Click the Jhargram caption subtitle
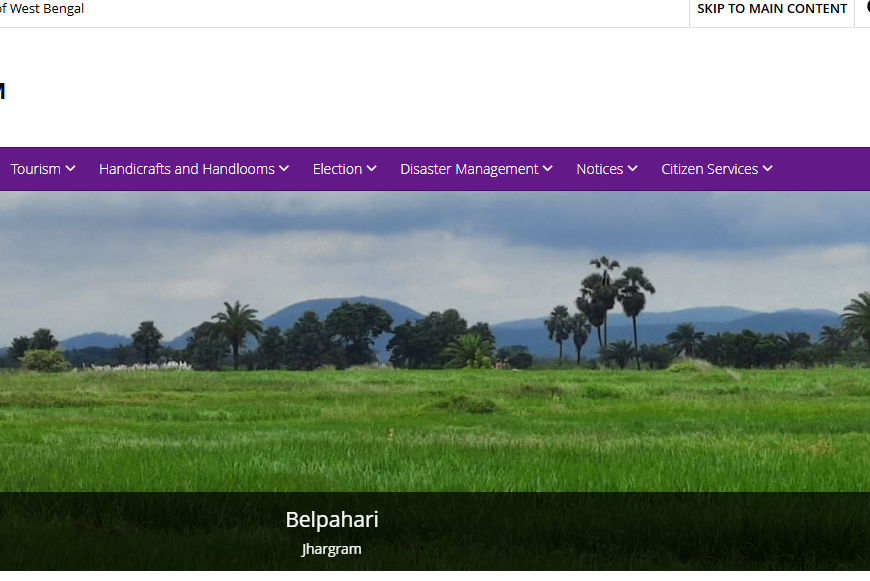The height and width of the screenshot is (581, 870). 331,549
